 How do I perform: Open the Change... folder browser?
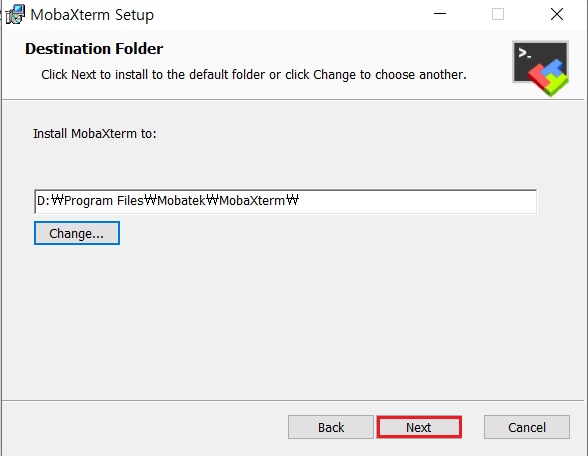77,233
